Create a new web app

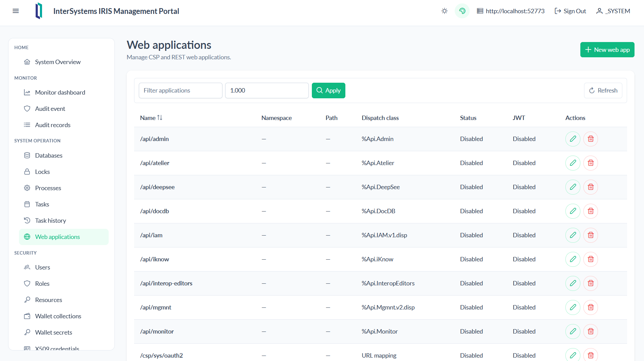coord(607,50)
